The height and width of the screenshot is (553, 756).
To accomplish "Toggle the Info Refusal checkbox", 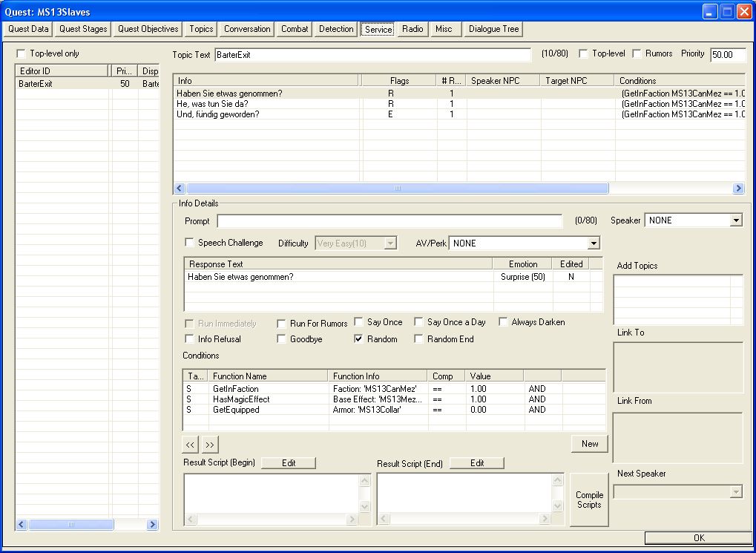I will 189,338.
